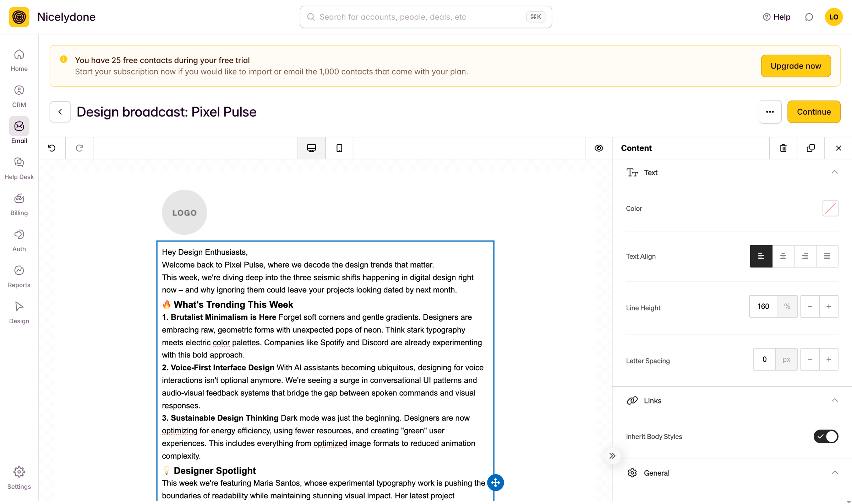Screen dimensions: 852x504
Task: Click the Upgrade now button
Action: pos(796,66)
